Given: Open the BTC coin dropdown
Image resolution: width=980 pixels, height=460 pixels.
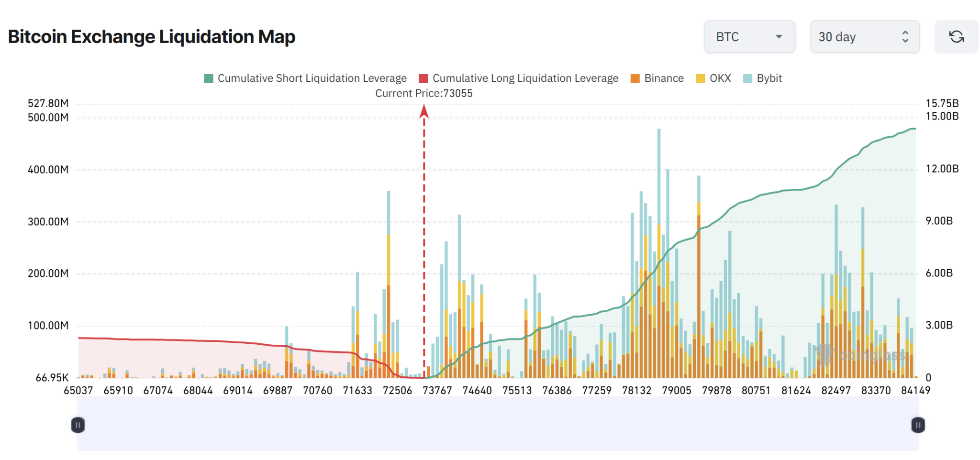Looking at the screenshot, I should click(749, 37).
